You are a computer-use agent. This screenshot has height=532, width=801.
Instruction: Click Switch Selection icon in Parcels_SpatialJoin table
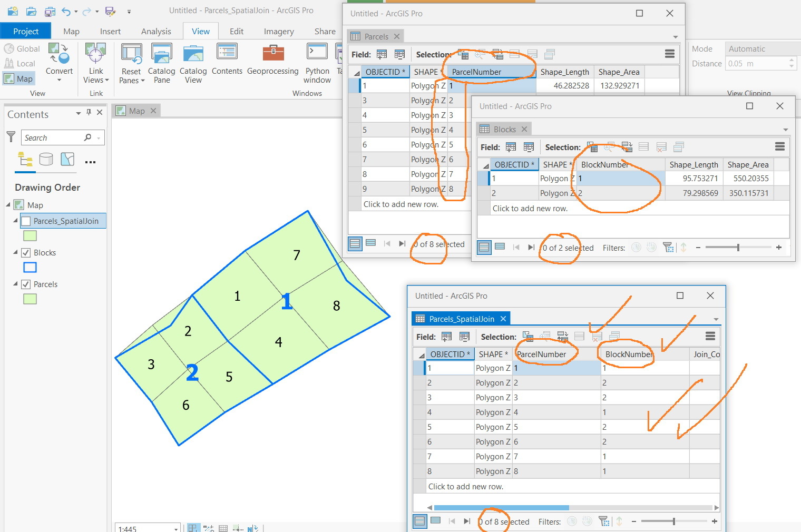pos(562,337)
